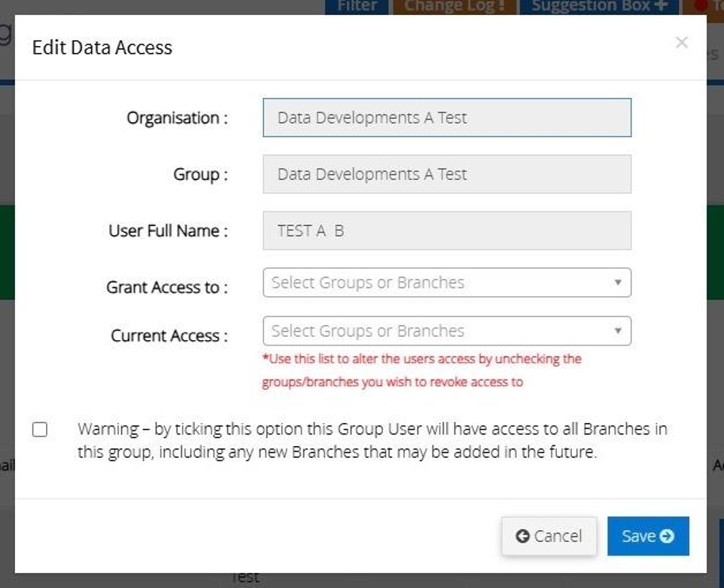Screen dimensions: 724x588
Task: Open the Suggestion Box in the top bar
Action: click(590, 6)
